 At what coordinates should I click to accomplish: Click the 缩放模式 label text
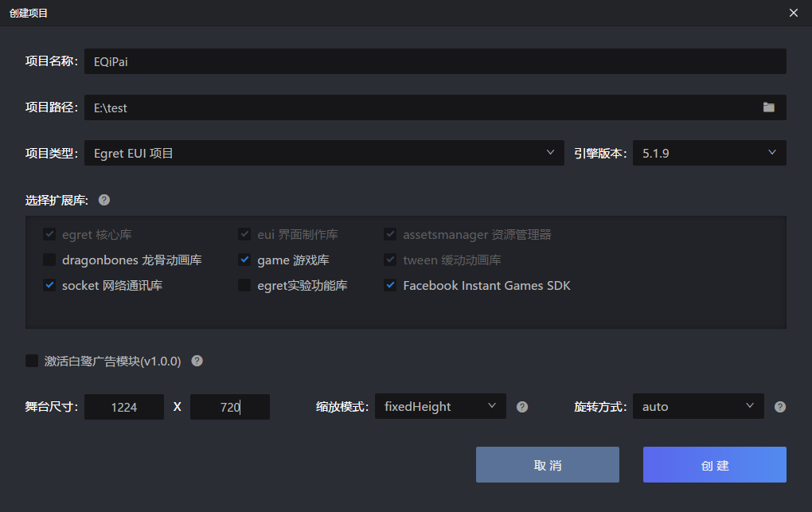click(x=342, y=407)
